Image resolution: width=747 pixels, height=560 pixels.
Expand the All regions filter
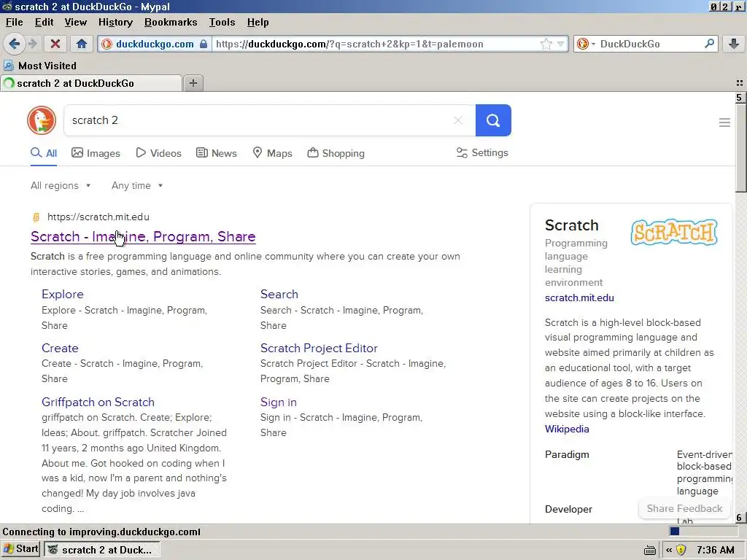tap(61, 185)
